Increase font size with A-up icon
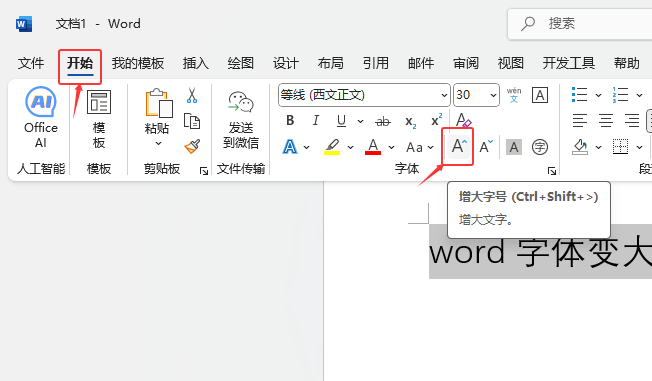 click(459, 146)
